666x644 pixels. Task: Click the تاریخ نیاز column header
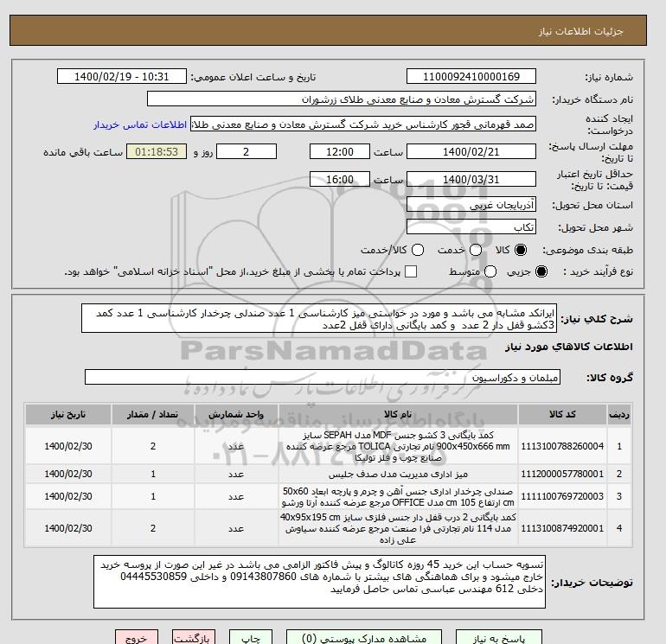68,414
